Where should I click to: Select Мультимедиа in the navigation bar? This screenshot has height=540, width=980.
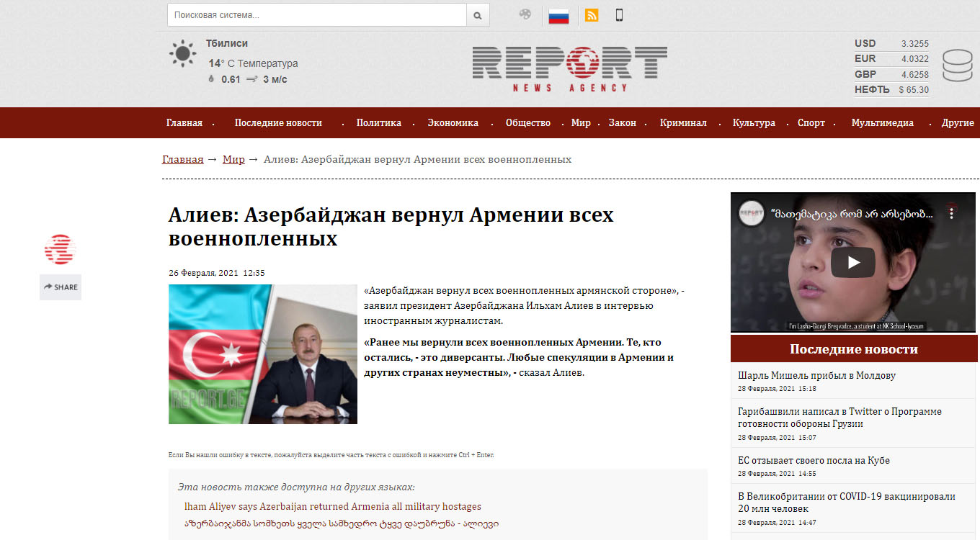point(882,123)
